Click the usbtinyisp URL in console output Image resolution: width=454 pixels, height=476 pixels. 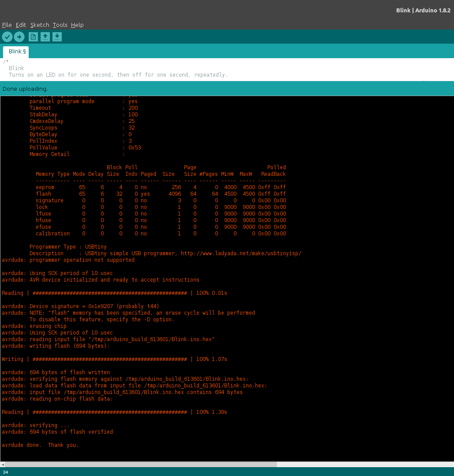[x=241, y=253]
